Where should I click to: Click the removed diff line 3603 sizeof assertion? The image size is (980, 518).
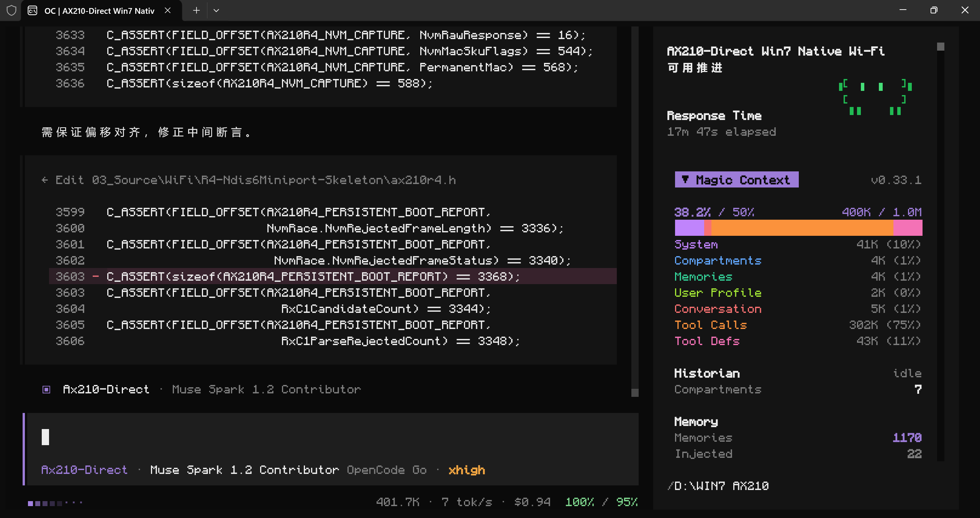tap(333, 276)
